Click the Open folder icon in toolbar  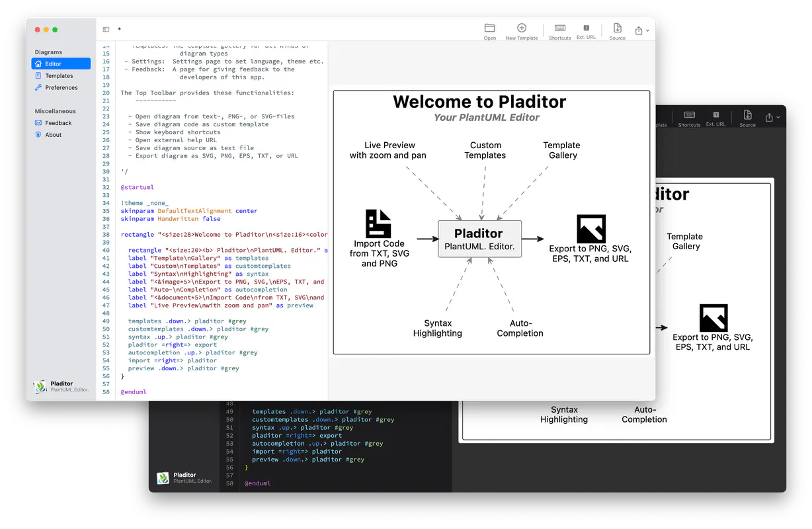pos(489,28)
